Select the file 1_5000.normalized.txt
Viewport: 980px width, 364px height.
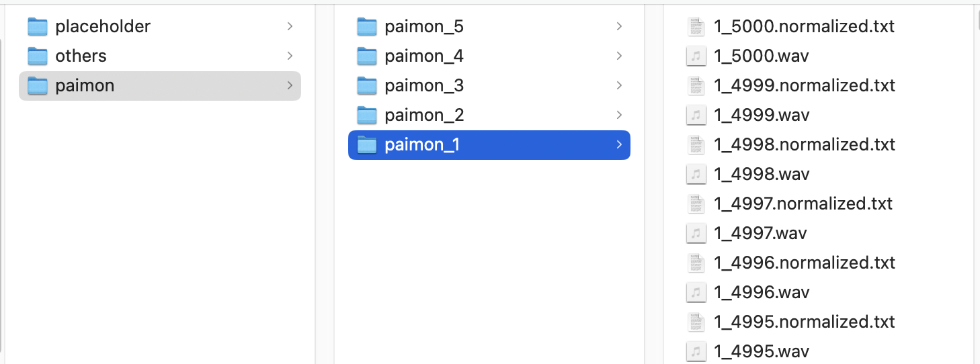pyautogui.click(x=804, y=27)
